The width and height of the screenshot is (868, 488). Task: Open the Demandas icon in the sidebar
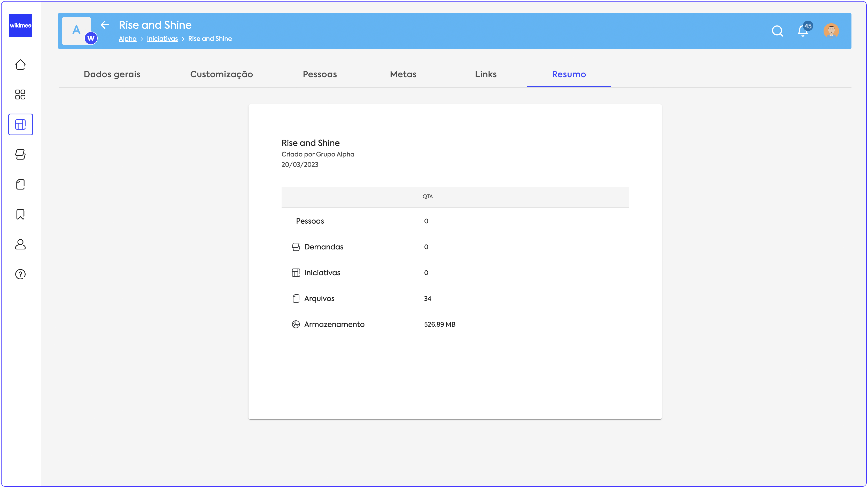pos(21,155)
